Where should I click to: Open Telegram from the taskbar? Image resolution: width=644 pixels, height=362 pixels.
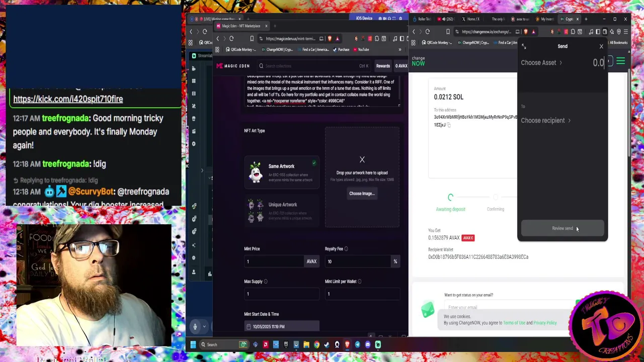click(x=357, y=344)
